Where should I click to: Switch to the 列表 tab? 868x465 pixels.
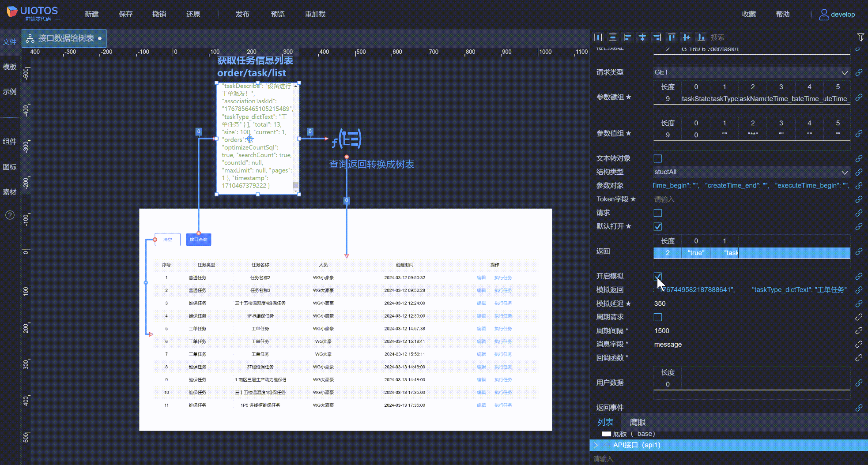pos(606,423)
